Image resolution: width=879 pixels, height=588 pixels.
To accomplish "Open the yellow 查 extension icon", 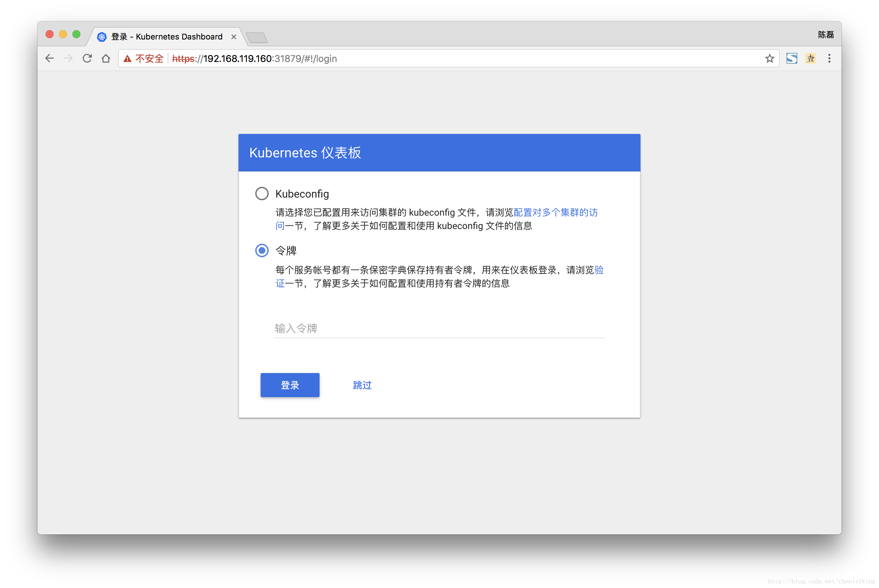I will click(x=810, y=59).
